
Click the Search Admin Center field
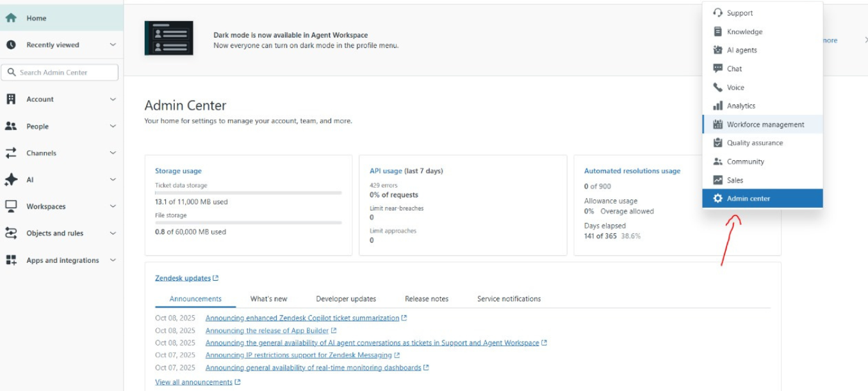[60, 72]
